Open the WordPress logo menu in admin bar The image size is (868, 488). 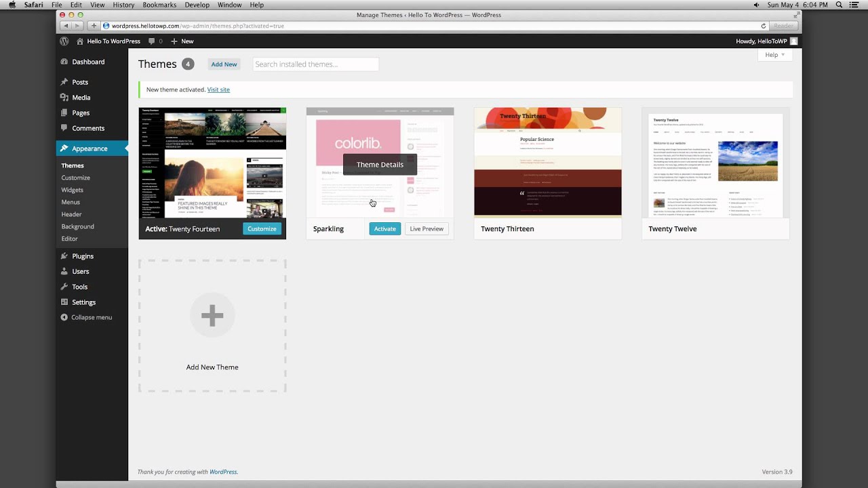coord(64,41)
